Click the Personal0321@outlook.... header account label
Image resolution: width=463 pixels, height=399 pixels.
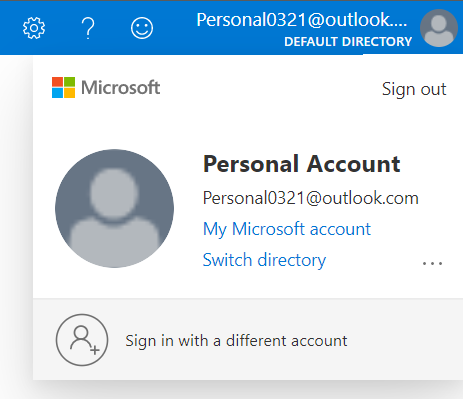302,20
